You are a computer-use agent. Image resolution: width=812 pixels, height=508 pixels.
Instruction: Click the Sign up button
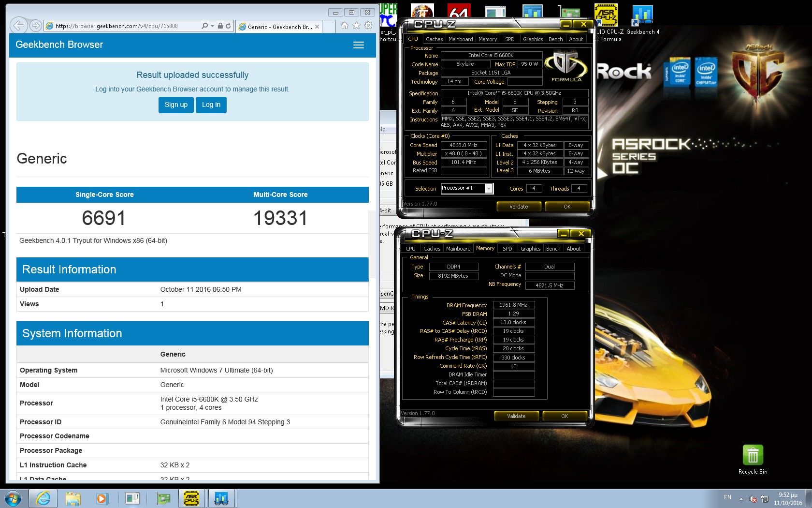click(176, 105)
